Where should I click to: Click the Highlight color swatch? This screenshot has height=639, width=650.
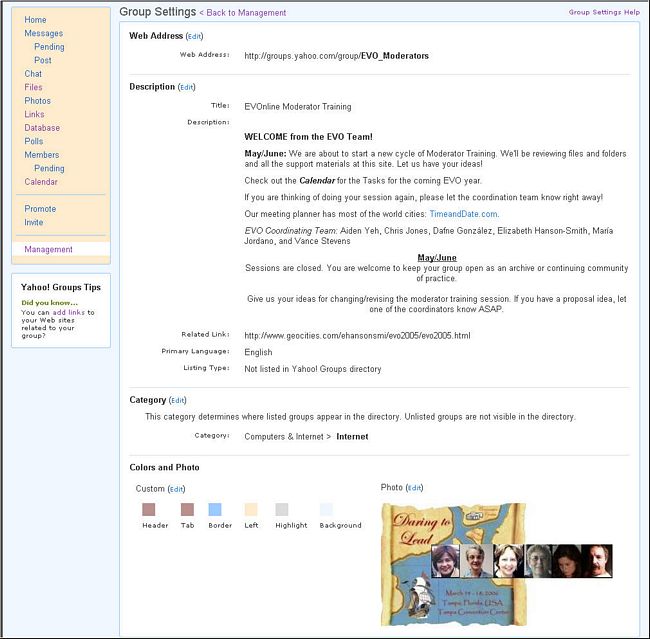[282, 509]
